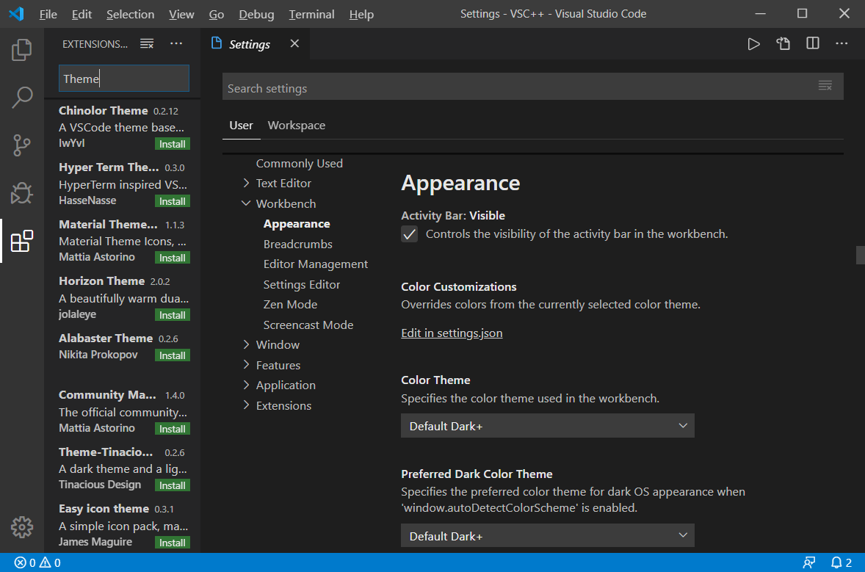Close the Settings editor tab
This screenshot has width=865, height=572.
pyautogui.click(x=295, y=44)
